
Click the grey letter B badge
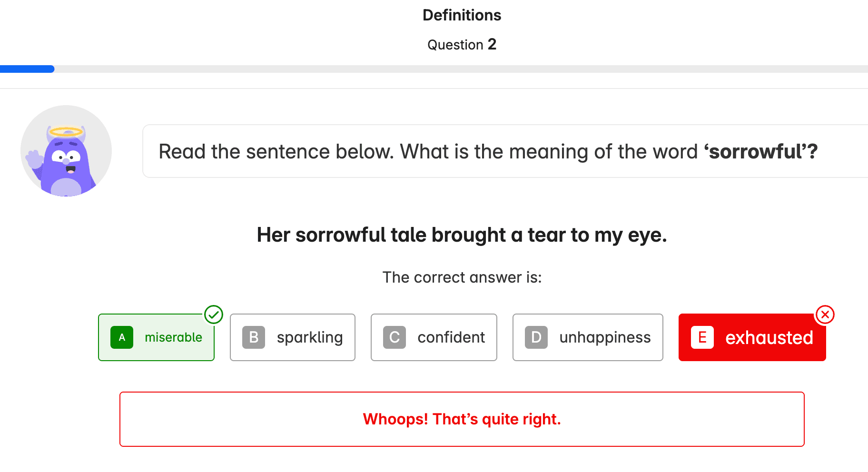[254, 337]
